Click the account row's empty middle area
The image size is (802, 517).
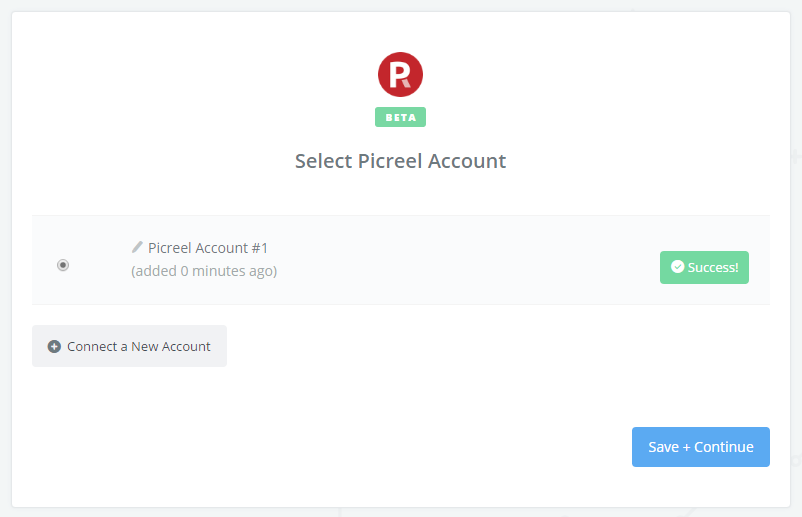pyautogui.click(x=460, y=260)
